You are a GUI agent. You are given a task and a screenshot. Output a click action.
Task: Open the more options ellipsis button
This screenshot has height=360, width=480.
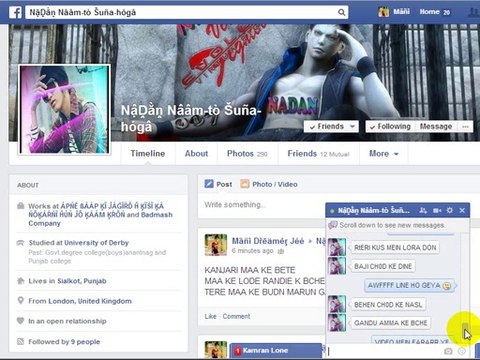[465, 127]
